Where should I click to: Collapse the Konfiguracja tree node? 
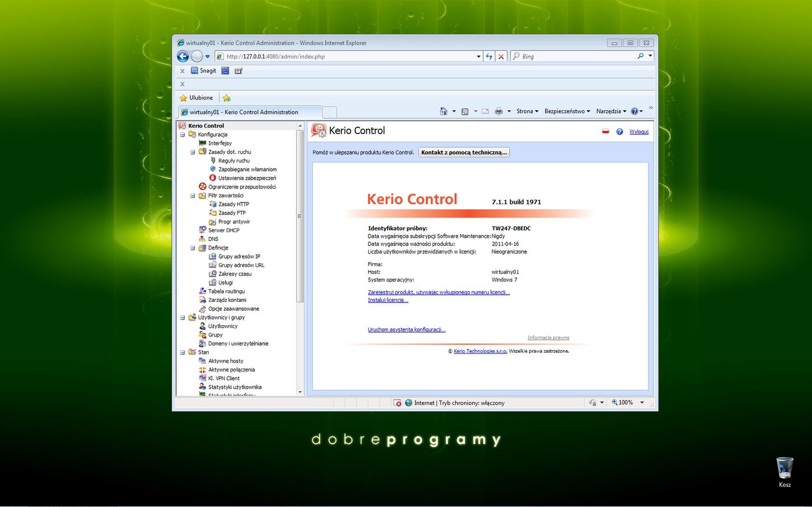183,134
